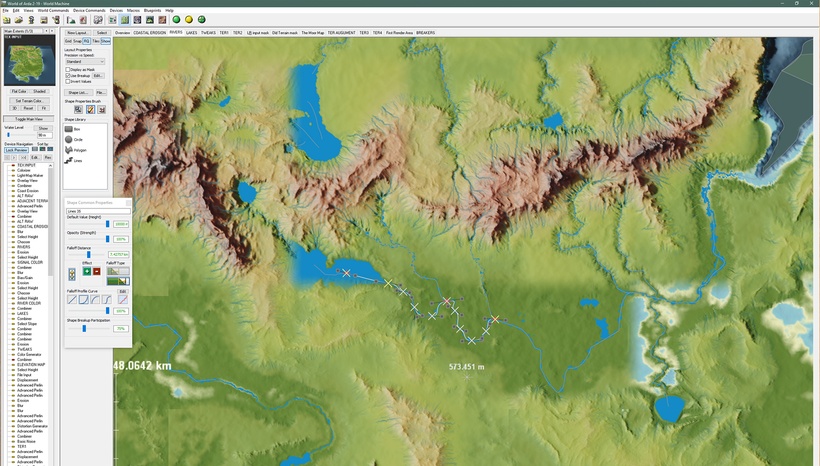Select the lower Falloff Type option

click(118, 281)
